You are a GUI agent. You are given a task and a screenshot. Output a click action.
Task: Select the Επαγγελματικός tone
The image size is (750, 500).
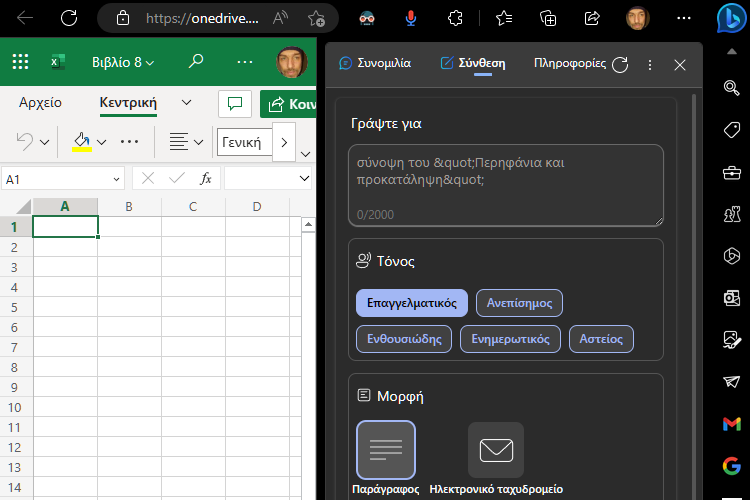pos(412,303)
